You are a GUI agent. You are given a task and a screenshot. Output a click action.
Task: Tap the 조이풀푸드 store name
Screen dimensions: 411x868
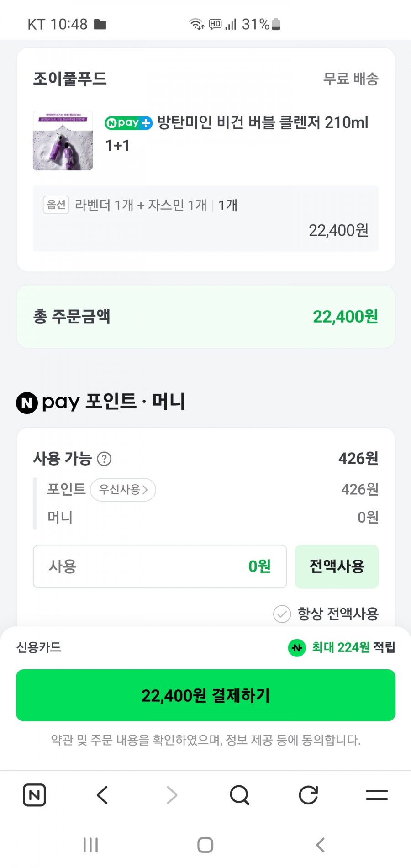[70, 79]
